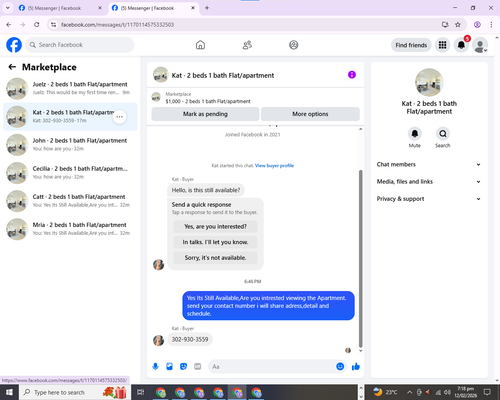Open the taskbar notification center icon
Screen dimensions: 500x400
pyautogui.click(x=487, y=392)
